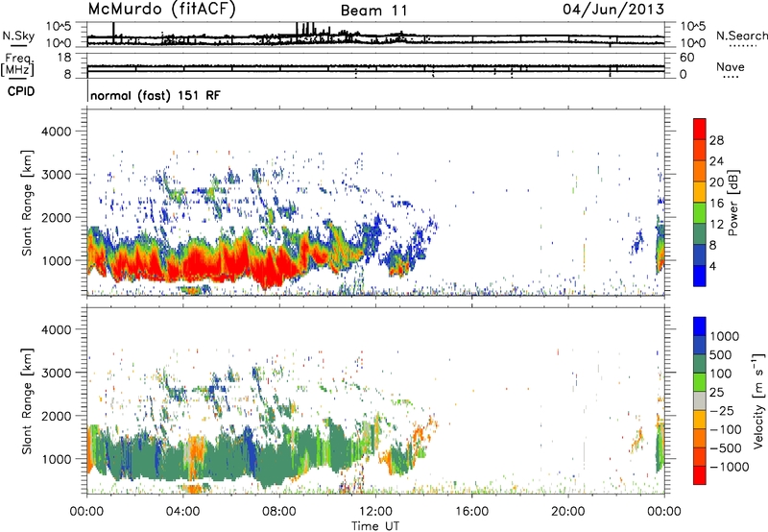The image size is (768, 532).
Task: Select the Slant Range label of power panel
Action: coord(27,203)
